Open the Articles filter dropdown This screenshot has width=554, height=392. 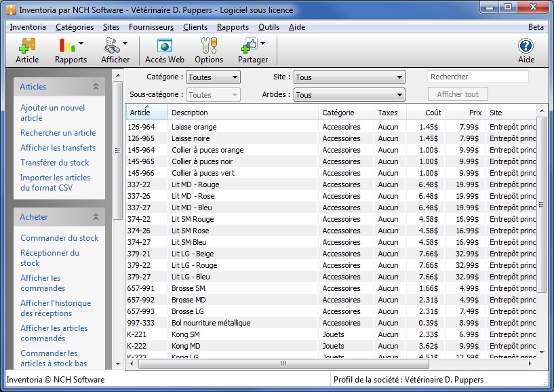(349, 95)
